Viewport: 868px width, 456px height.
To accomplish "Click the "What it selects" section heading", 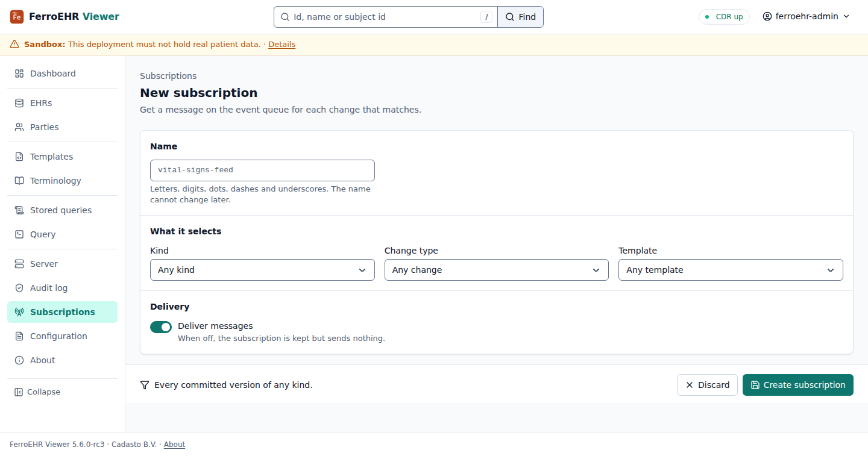I will pyautogui.click(x=186, y=231).
